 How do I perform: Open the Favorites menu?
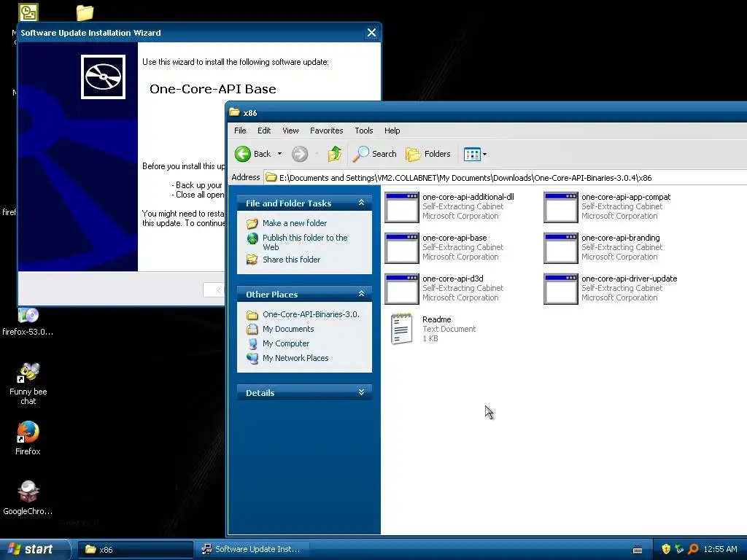[x=326, y=131]
